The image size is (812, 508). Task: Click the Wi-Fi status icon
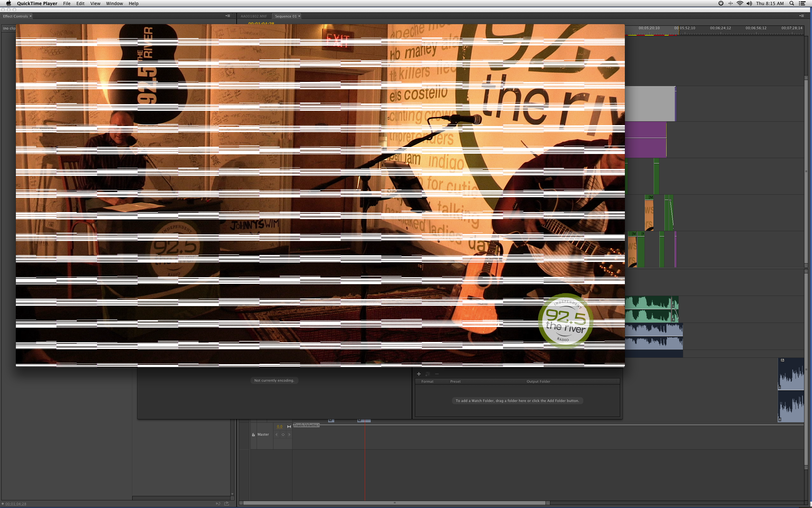740,3
